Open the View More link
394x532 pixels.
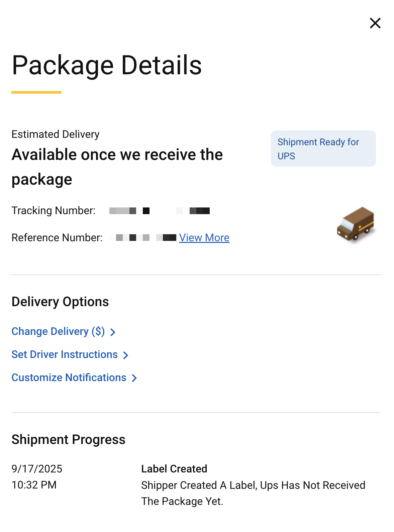click(x=204, y=238)
